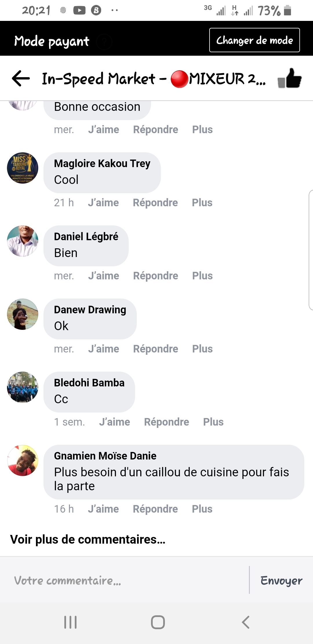Tap the help question mark icon
The width and height of the screenshot is (313, 644).
pyautogui.click(x=104, y=42)
